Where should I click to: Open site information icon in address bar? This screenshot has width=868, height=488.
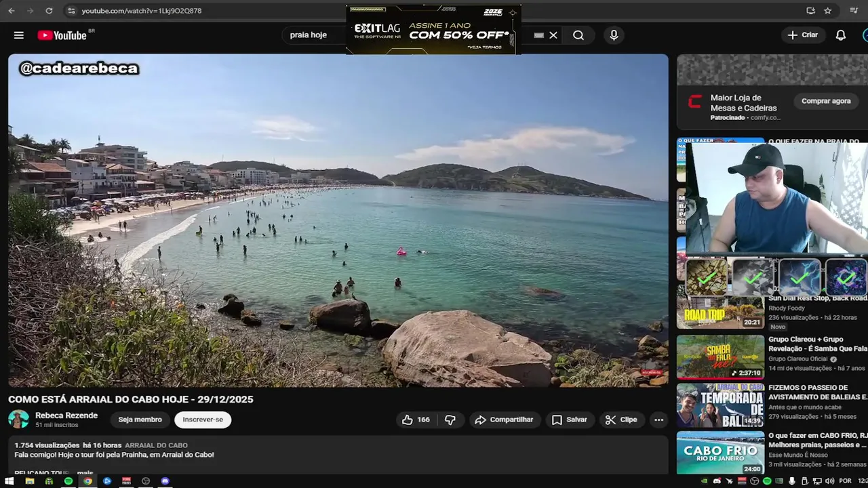pos(71,11)
